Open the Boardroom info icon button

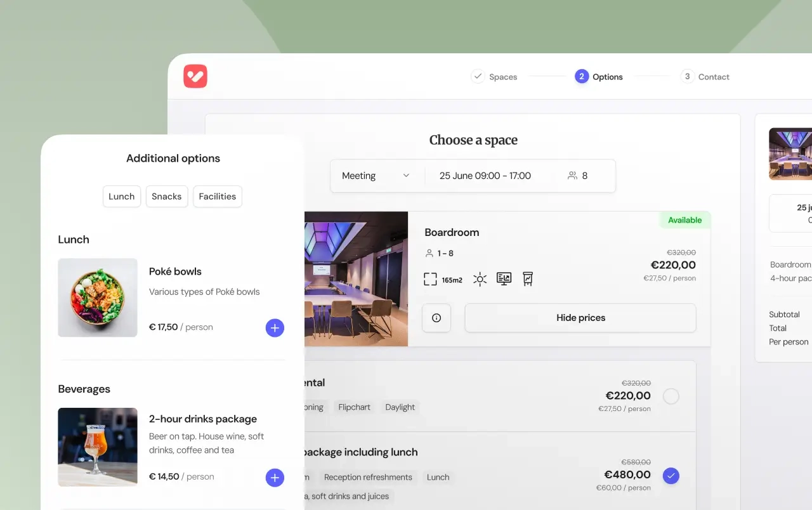tap(436, 318)
